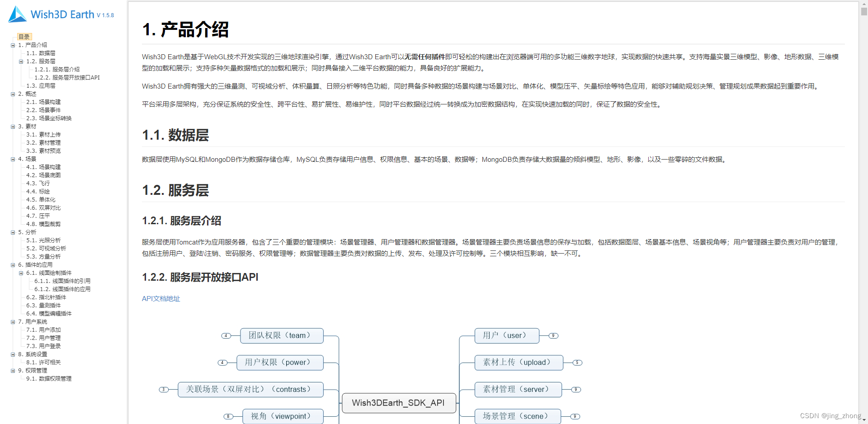
Task: Expand child count badge beside 用户 (user) node
Action: (553, 336)
